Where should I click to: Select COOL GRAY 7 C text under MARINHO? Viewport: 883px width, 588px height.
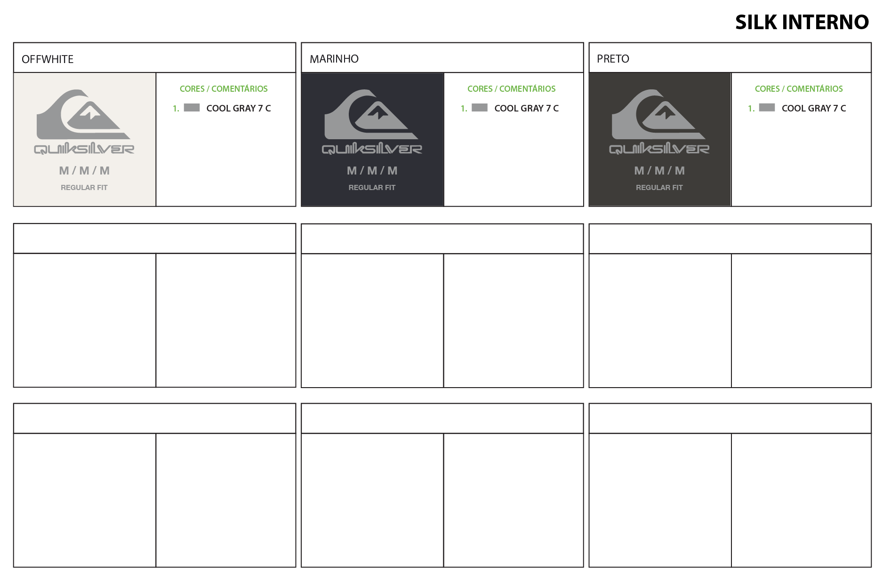pyautogui.click(x=526, y=108)
